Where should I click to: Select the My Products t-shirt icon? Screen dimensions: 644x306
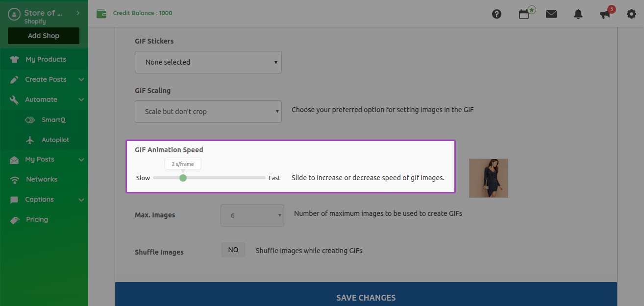14,59
